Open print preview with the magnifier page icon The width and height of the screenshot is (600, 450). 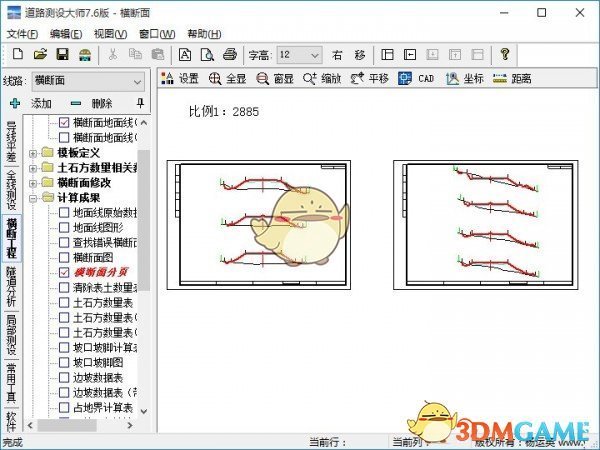pyautogui.click(x=207, y=55)
